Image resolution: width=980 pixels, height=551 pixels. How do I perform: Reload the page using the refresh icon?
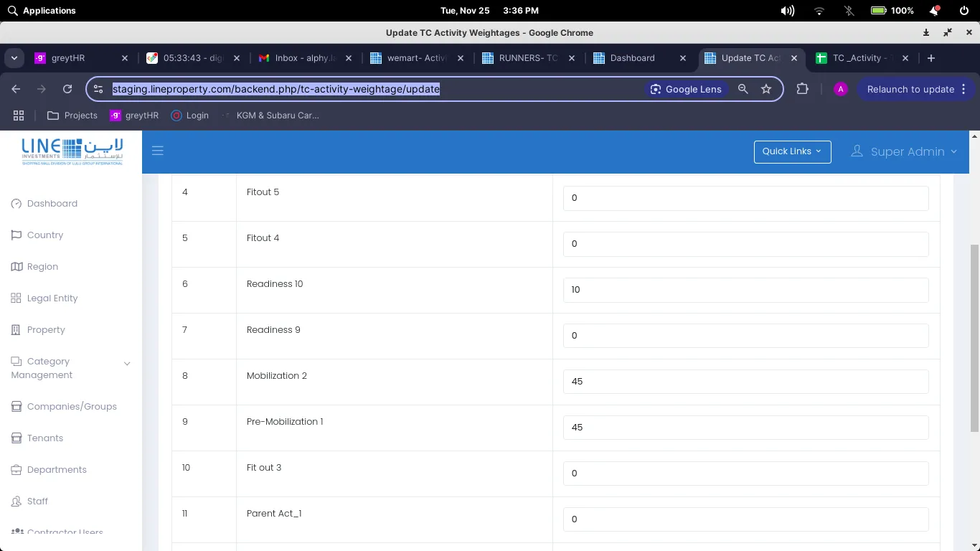click(x=67, y=90)
